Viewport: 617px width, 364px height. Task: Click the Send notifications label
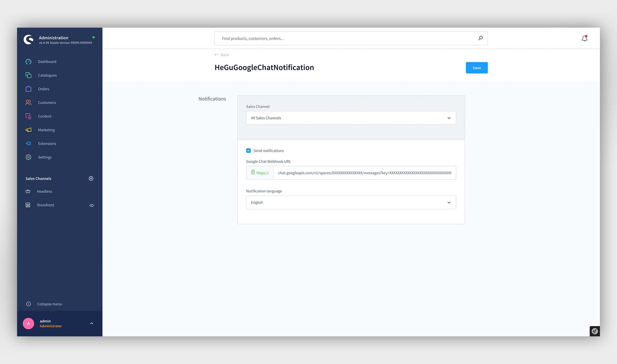268,151
